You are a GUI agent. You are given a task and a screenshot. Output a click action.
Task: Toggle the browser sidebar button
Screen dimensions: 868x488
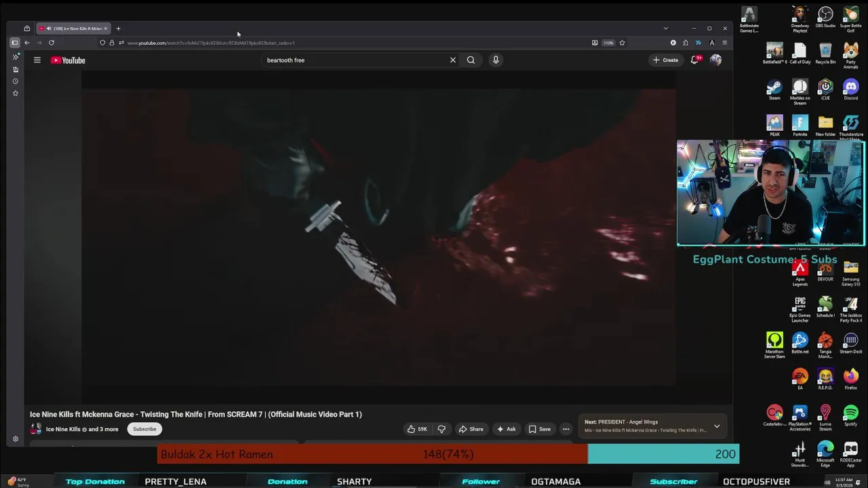[14, 43]
